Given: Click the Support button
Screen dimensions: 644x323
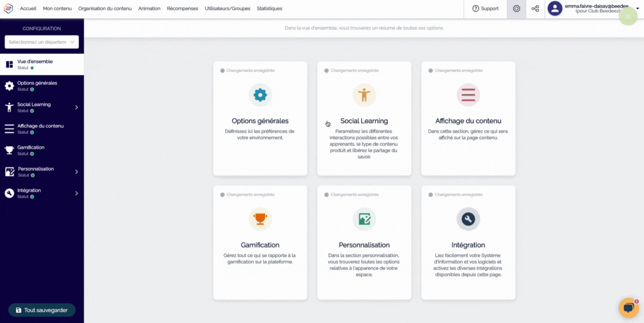Looking at the screenshot, I should pos(485,9).
